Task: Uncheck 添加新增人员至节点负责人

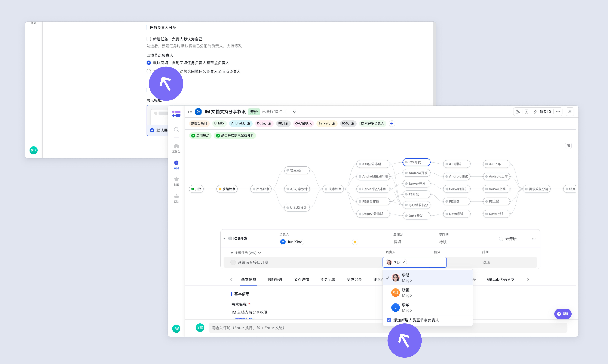Action: [389, 320]
